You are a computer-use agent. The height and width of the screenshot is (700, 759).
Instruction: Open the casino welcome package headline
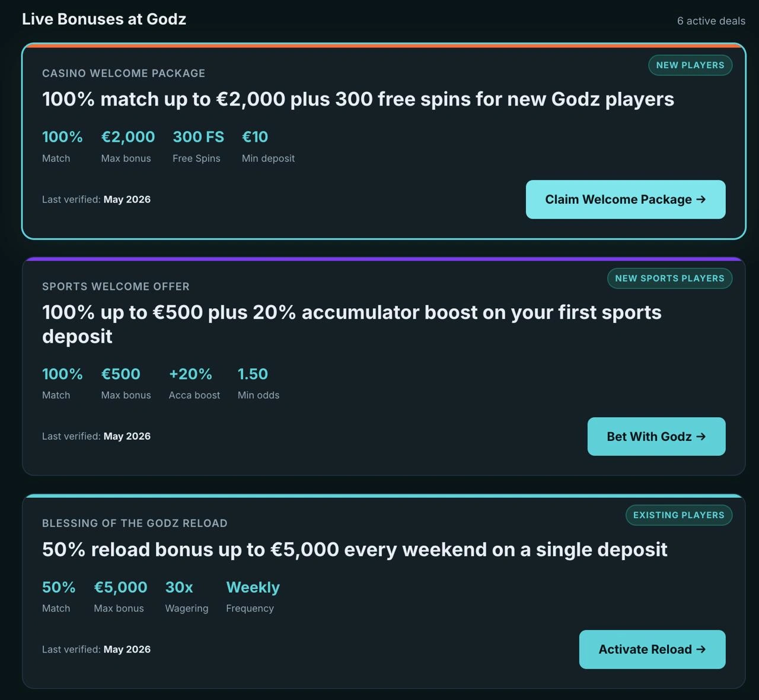358,99
